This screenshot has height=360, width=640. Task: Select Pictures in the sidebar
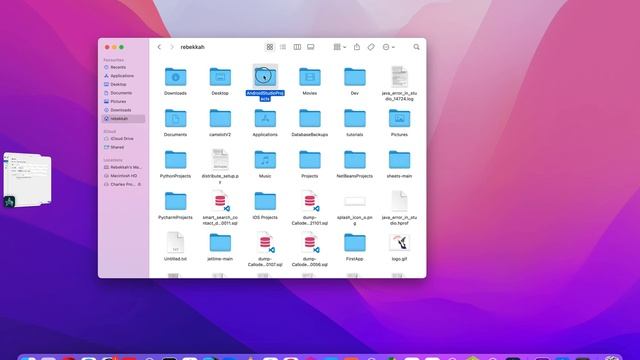[x=123, y=101]
